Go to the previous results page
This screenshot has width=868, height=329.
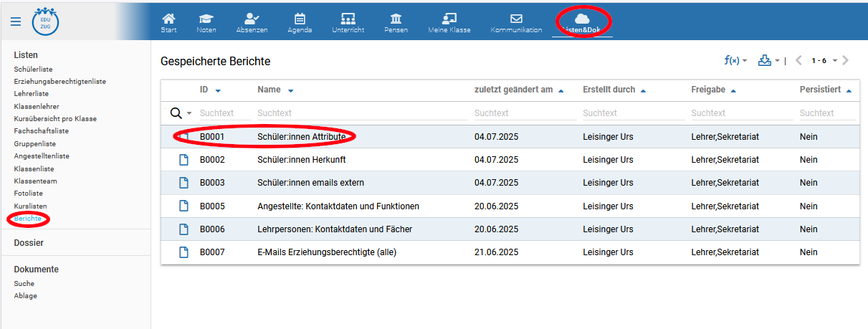799,61
